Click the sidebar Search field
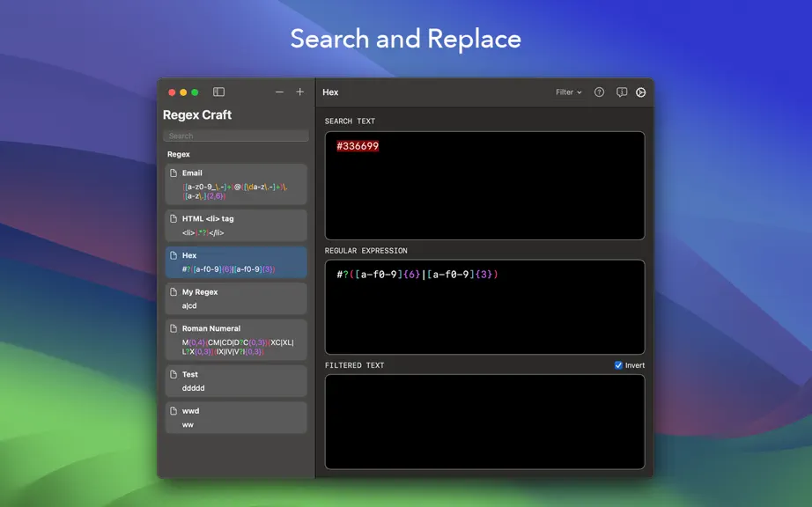 [x=236, y=136]
